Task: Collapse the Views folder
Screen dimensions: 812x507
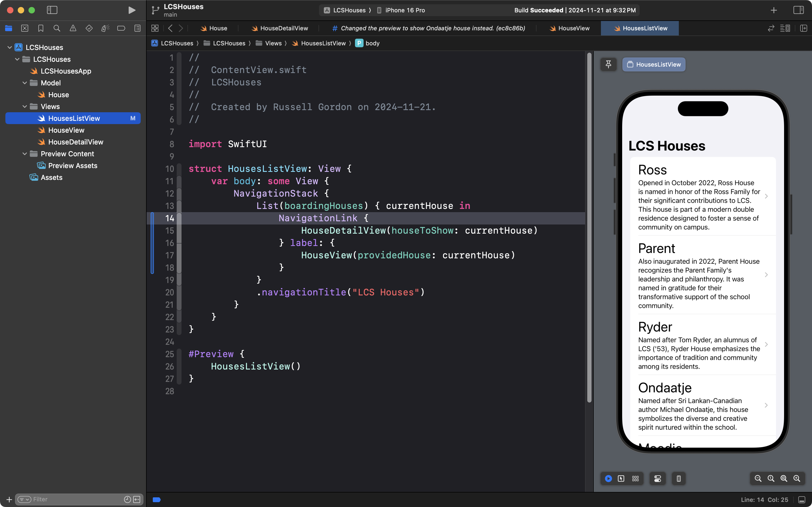Action: click(x=24, y=107)
